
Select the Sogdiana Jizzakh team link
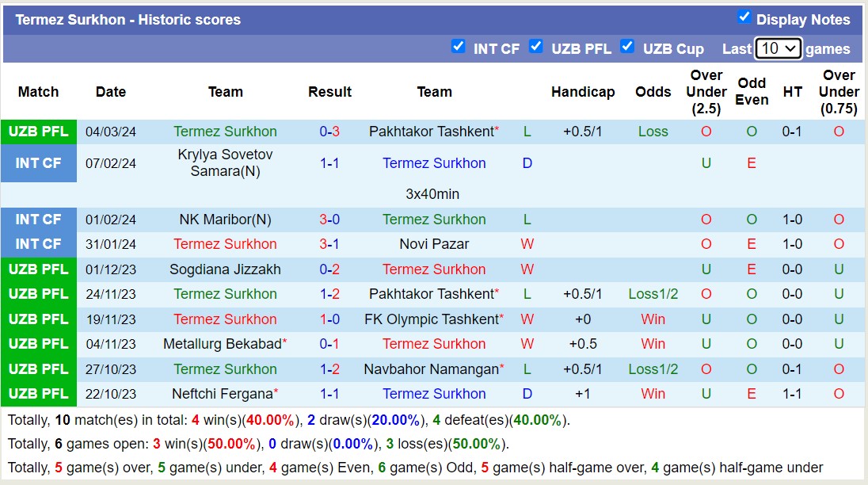[225, 269]
